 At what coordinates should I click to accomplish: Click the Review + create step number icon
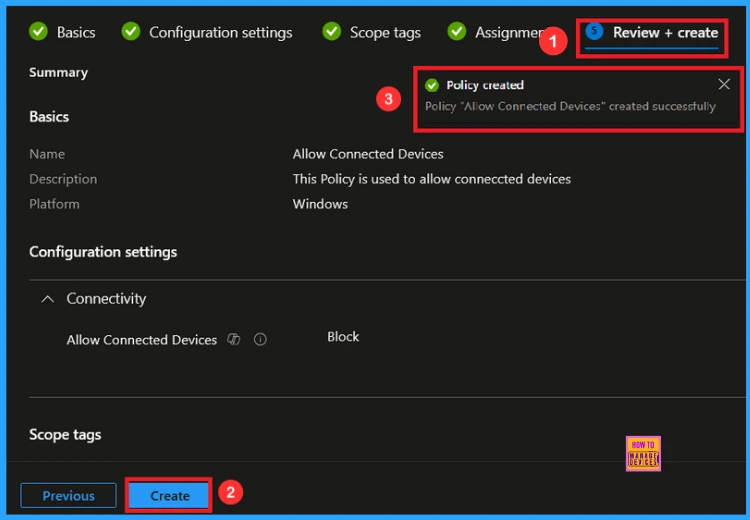[595, 32]
